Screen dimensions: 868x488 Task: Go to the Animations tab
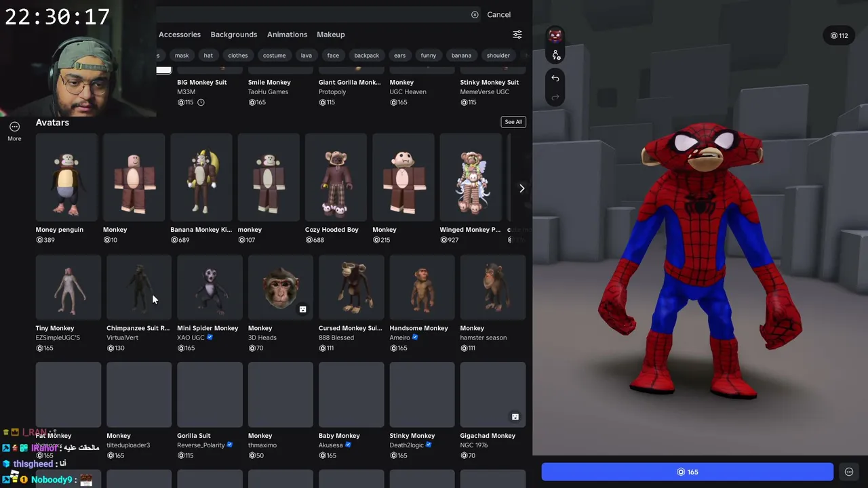click(287, 35)
